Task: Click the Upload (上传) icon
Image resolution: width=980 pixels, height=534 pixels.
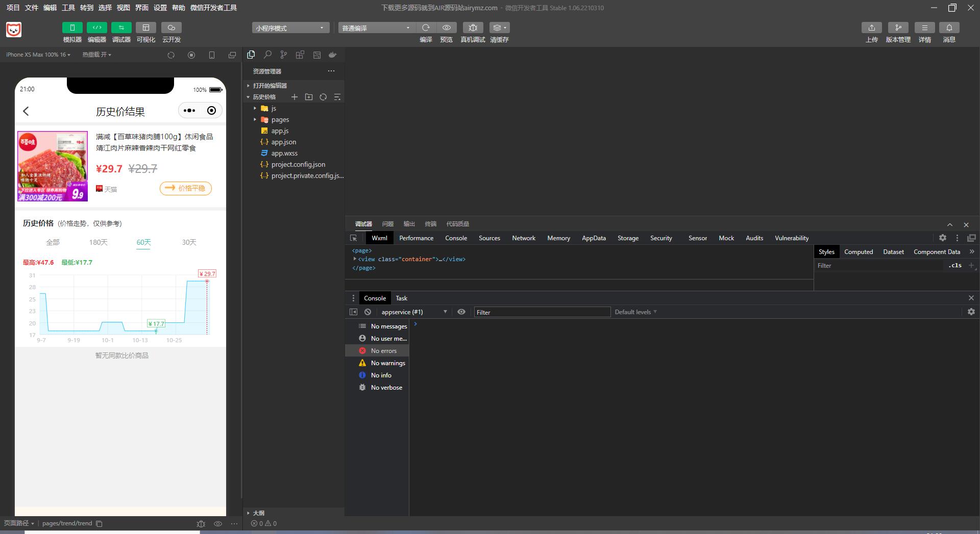Action: pos(871,28)
